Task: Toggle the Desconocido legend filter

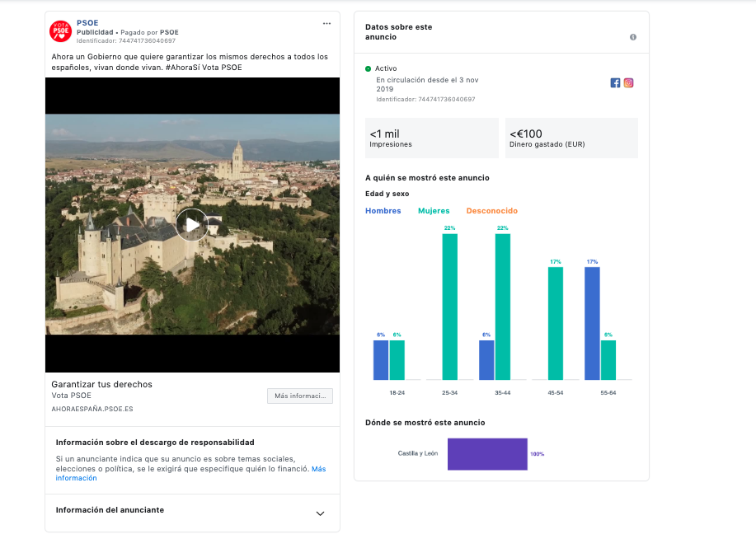Action: [492, 211]
